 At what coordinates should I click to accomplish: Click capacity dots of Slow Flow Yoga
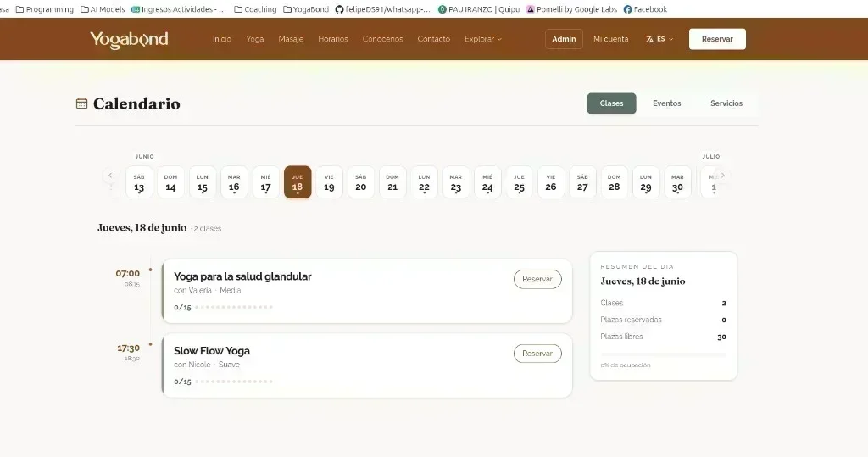point(234,381)
